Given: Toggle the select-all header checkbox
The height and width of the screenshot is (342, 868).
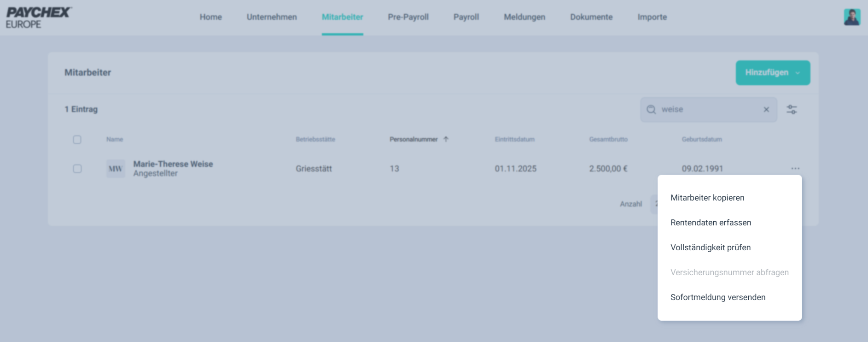Looking at the screenshot, I should coord(77,140).
